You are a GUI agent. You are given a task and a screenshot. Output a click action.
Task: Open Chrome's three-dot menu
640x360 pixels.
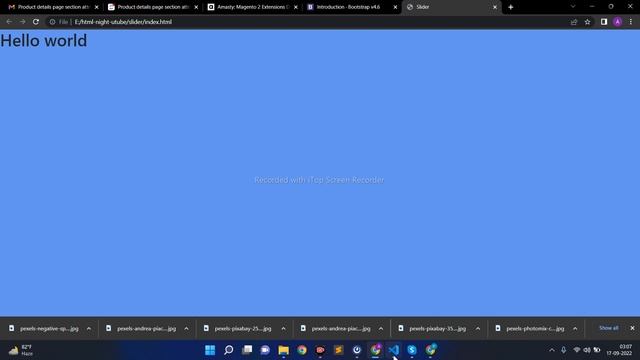631,22
